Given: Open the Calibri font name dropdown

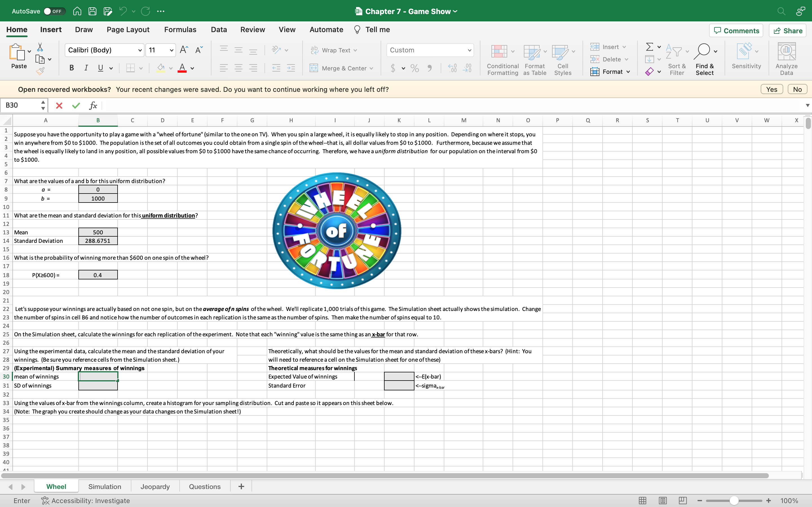Looking at the screenshot, I should [140, 50].
